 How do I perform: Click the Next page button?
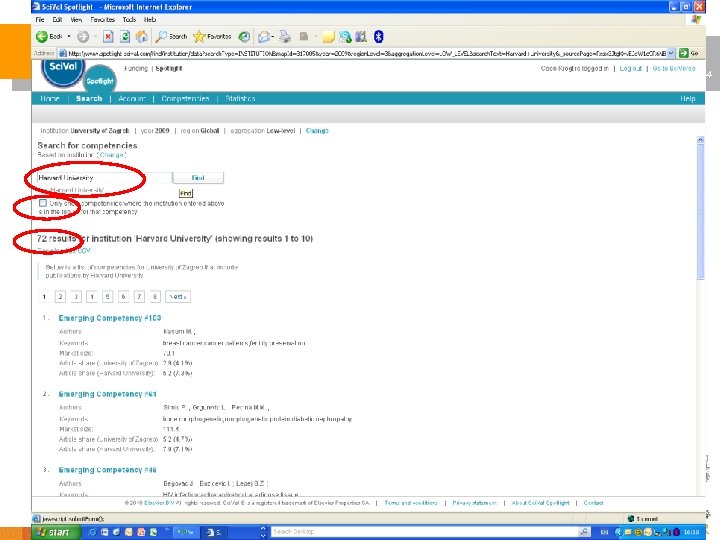(178, 297)
